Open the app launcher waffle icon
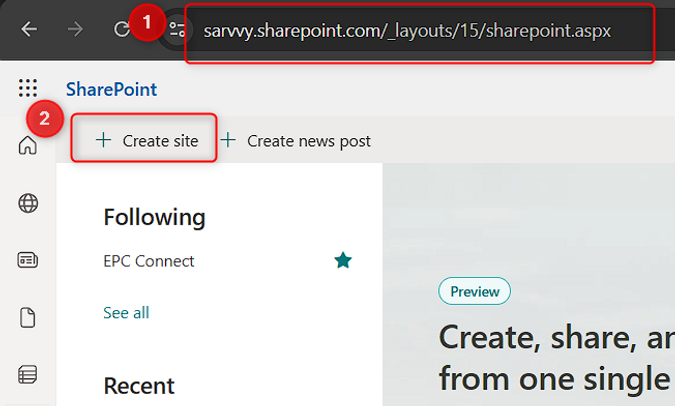 28,88
